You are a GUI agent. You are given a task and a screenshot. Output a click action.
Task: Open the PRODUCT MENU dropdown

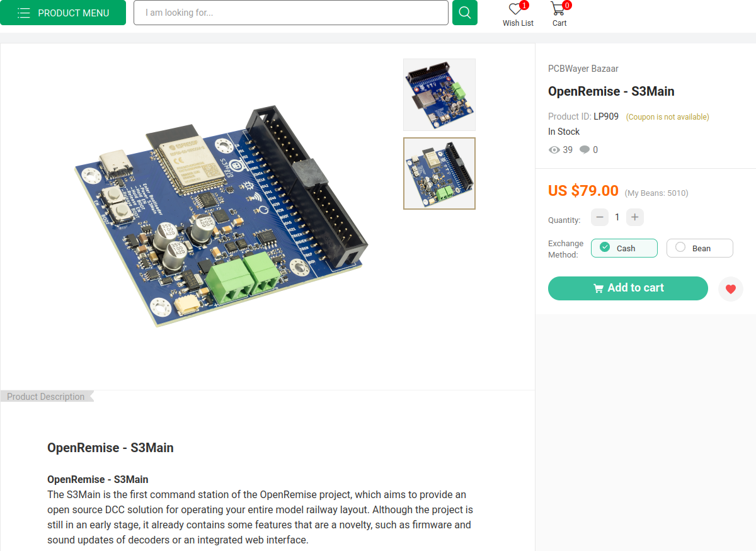[63, 13]
